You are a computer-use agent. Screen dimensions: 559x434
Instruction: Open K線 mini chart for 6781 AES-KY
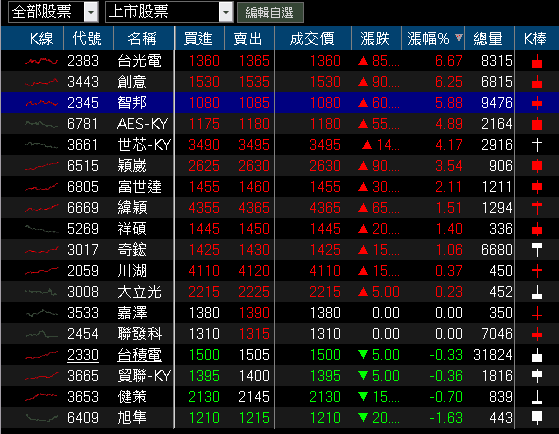(41, 124)
